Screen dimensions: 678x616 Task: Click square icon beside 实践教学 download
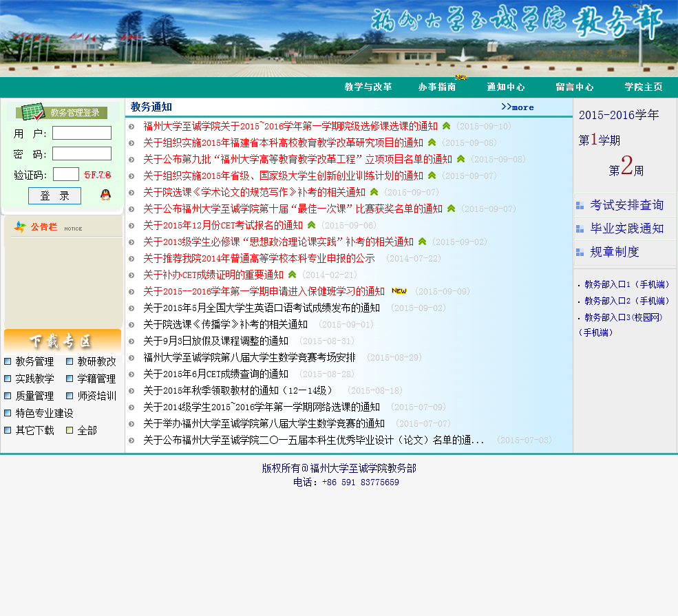8,379
